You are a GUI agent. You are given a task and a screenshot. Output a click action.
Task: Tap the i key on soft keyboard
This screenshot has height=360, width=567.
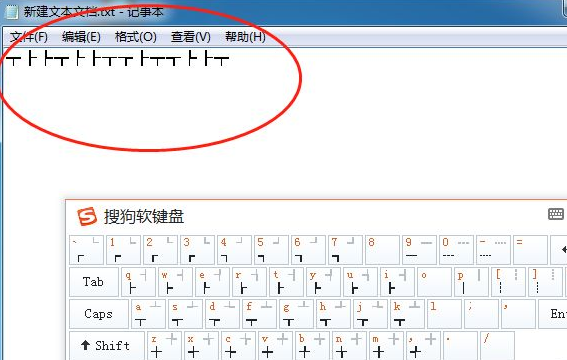click(397, 282)
